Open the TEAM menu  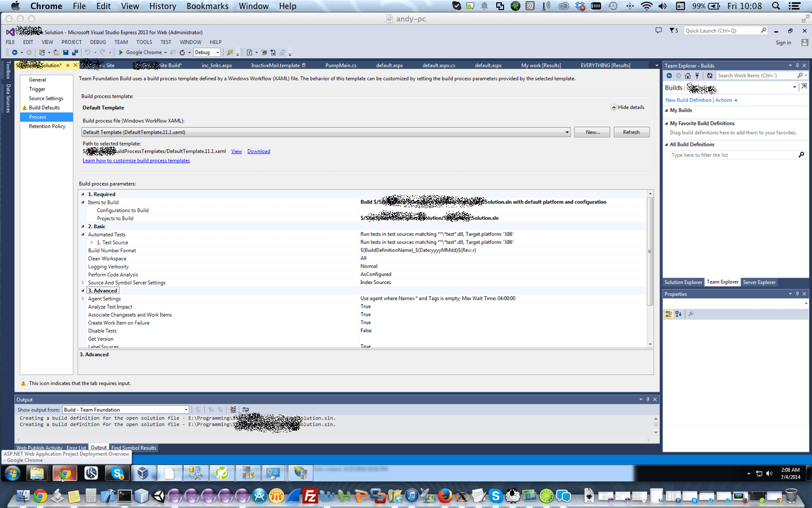[121, 42]
